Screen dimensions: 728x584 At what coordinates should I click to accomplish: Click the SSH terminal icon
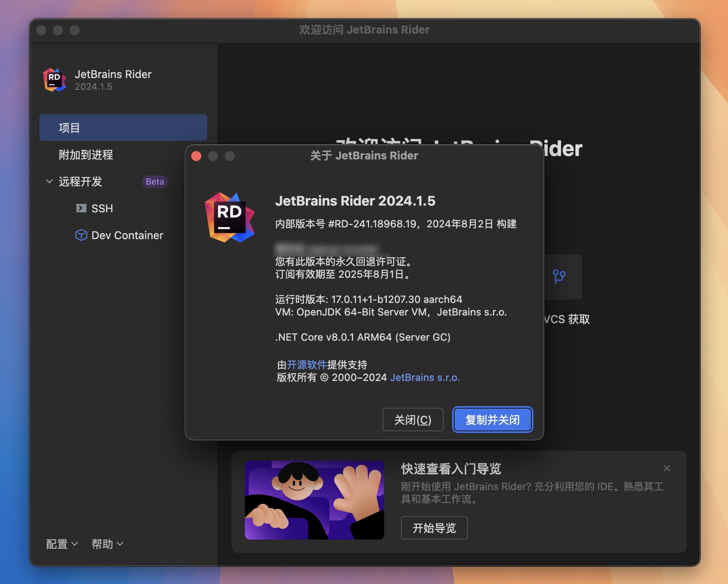click(x=81, y=208)
